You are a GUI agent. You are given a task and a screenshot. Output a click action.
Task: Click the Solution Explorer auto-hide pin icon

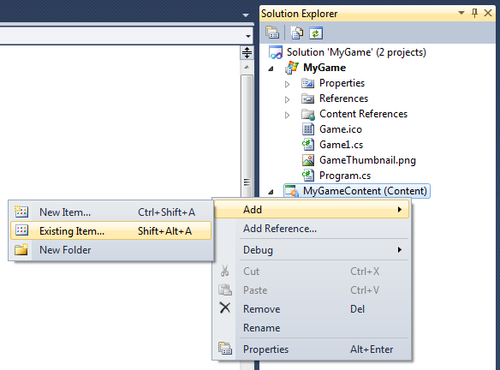[x=475, y=13]
